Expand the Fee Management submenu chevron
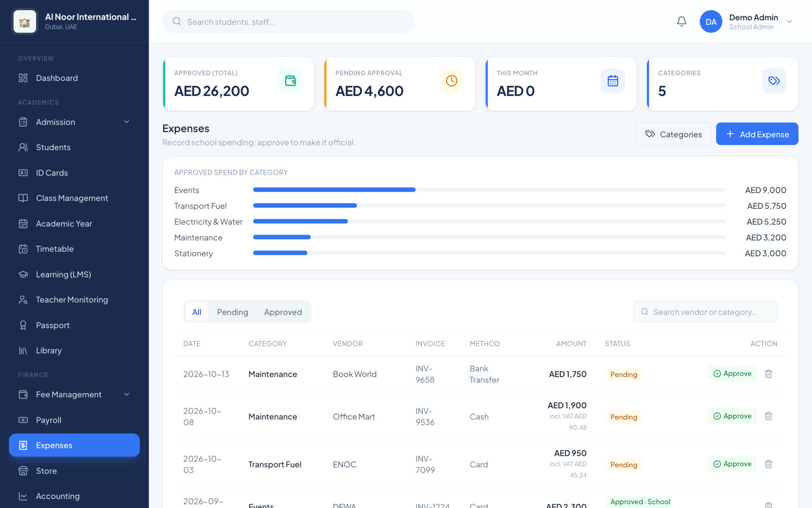Screen dimensions: 812x508 pos(127,394)
